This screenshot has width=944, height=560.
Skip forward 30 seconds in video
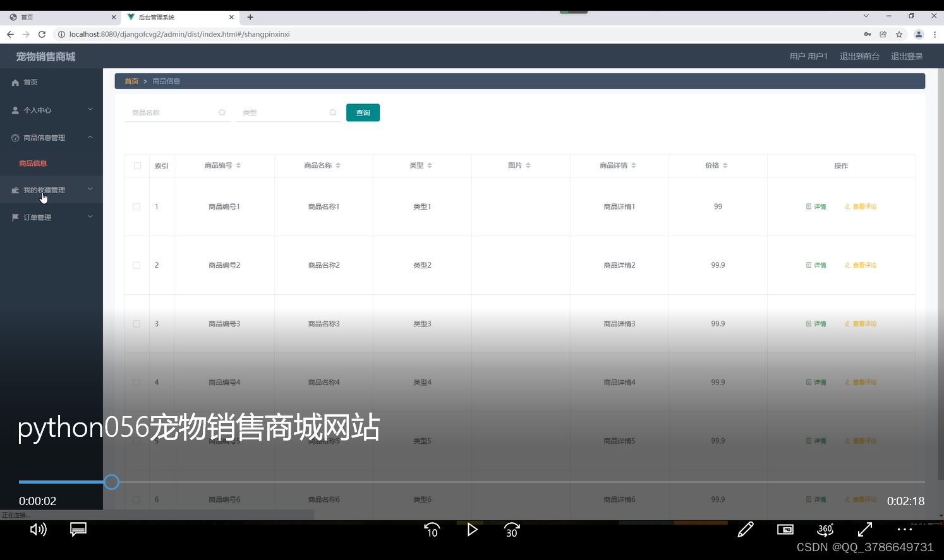tap(512, 530)
